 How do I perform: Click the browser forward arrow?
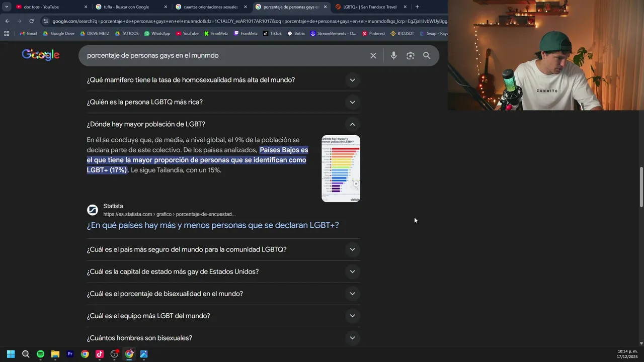[x=19, y=21]
